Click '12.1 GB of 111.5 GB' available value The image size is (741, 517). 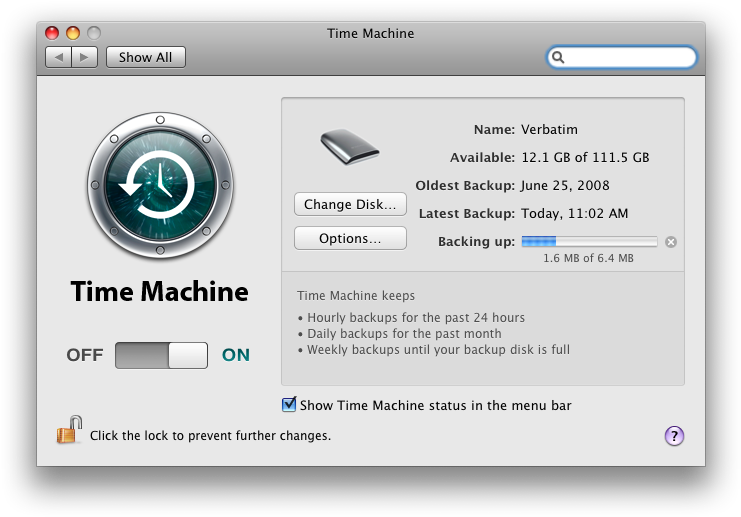click(x=585, y=157)
